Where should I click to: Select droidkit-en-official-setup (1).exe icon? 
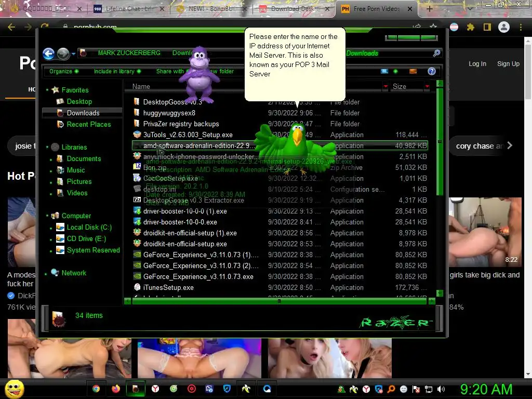(x=137, y=233)
